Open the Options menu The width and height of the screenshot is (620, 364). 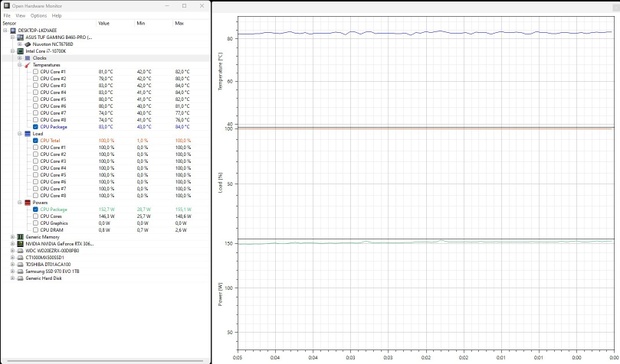(x=39, y=16)
